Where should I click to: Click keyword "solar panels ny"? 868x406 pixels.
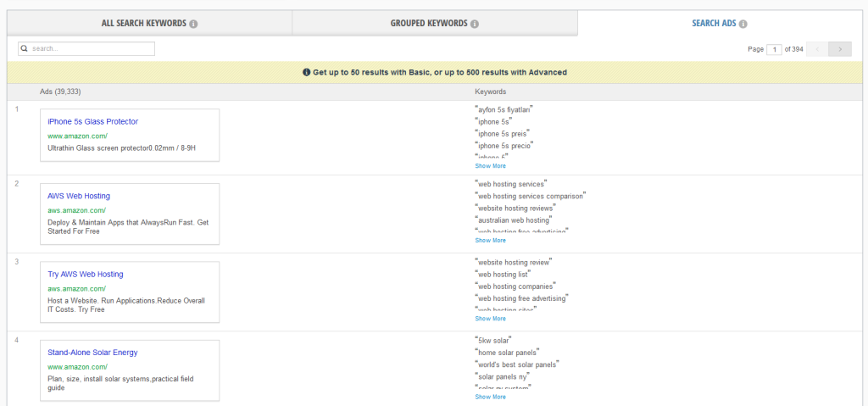click(503, 376)
